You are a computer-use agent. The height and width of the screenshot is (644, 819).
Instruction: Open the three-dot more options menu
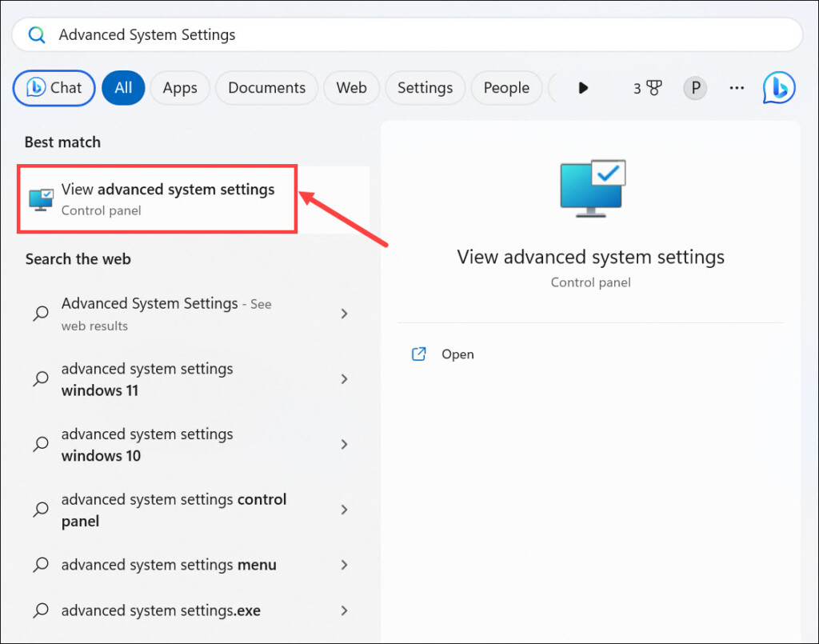(x=737, y=88)
